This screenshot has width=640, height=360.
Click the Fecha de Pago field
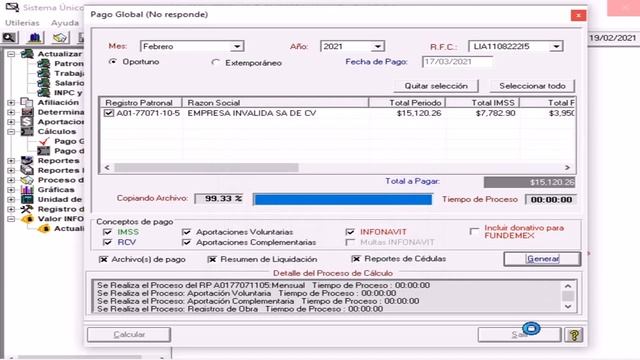[x=457, y=62]
